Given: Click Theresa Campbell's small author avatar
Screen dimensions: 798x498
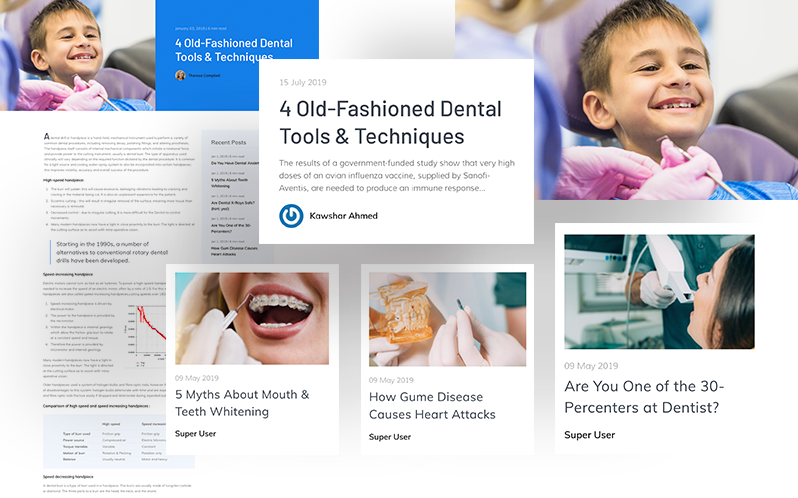Looking at the screenshot, I should (x=180, y=75).
